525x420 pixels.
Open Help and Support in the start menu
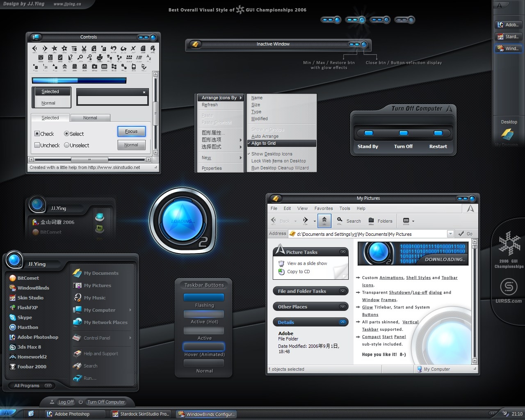coord(95,354)
